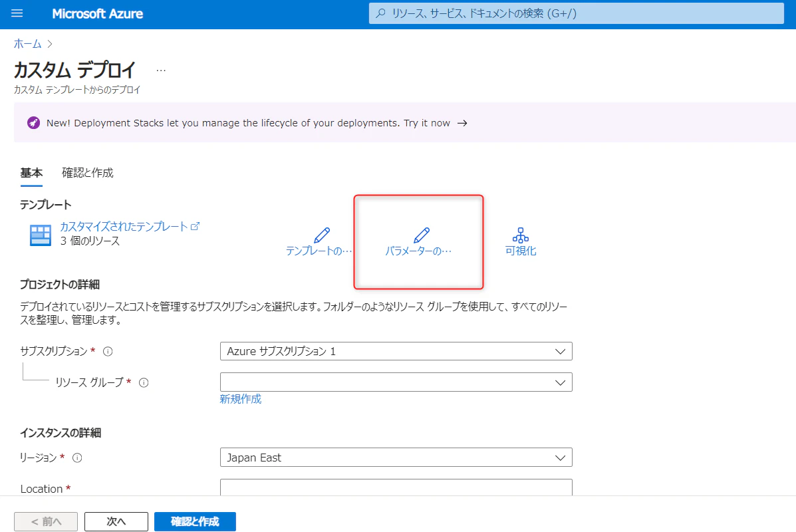Focus the Location text field
The height and width of the screenshot is (532, 796).
pos(396,487)
